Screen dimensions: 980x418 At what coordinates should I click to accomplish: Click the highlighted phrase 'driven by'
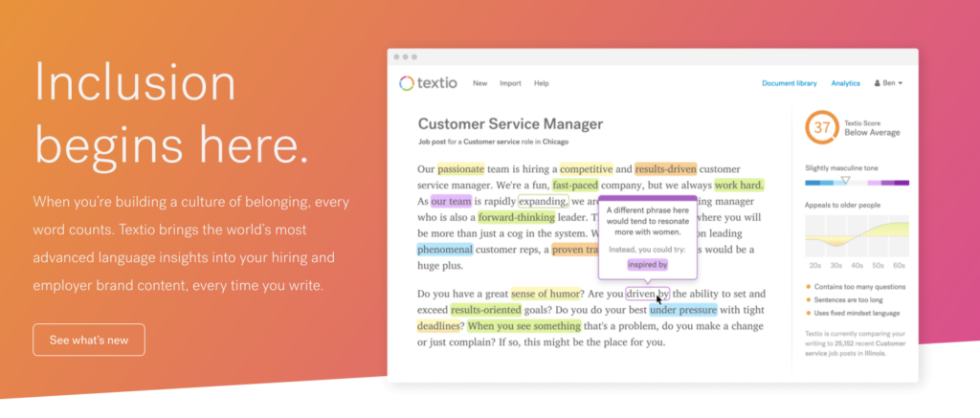[x=648, y=293]
